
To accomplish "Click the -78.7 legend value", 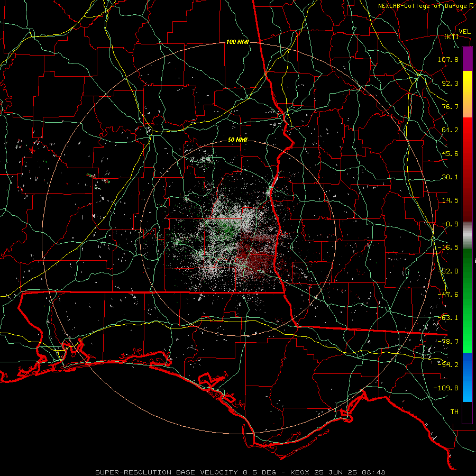I will (448, 342).
